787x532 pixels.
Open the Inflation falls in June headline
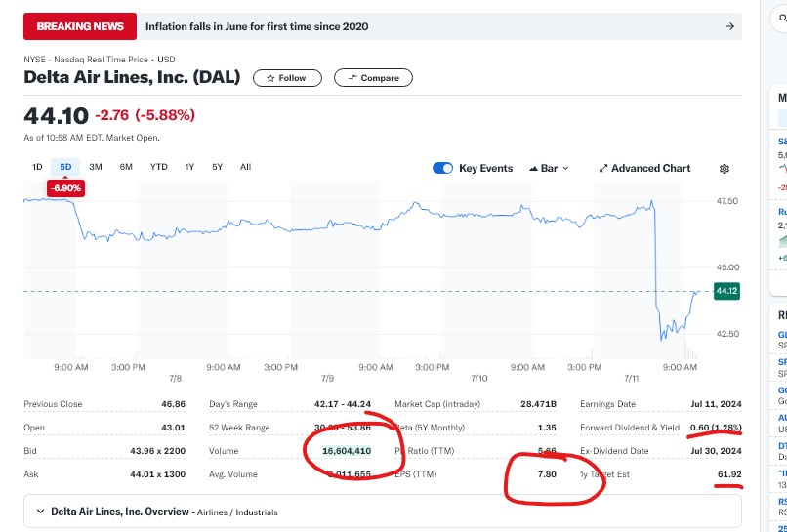tap(257, 26)
